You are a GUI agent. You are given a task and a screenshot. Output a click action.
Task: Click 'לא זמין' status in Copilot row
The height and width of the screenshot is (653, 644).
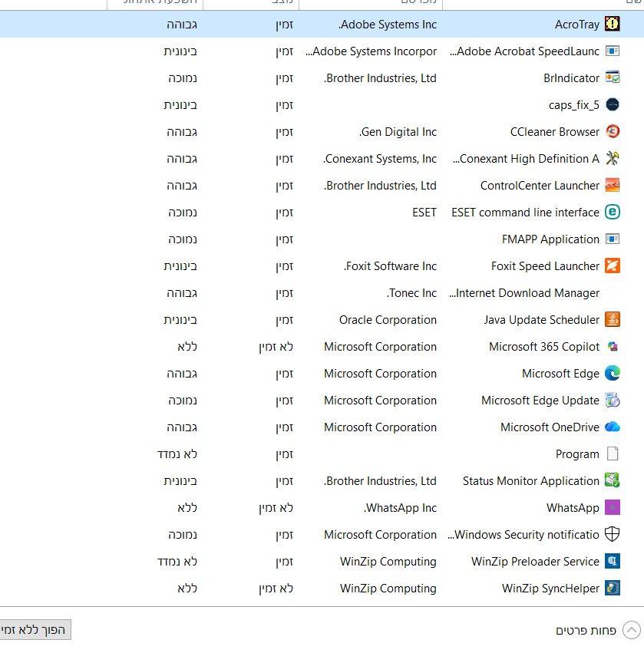[276, 347]
